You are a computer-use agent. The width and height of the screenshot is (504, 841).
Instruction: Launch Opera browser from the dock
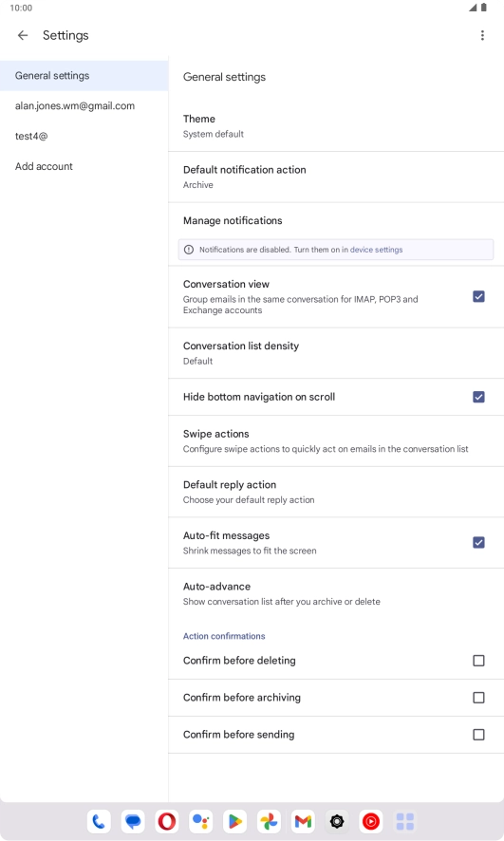click(x=167, y=821)
